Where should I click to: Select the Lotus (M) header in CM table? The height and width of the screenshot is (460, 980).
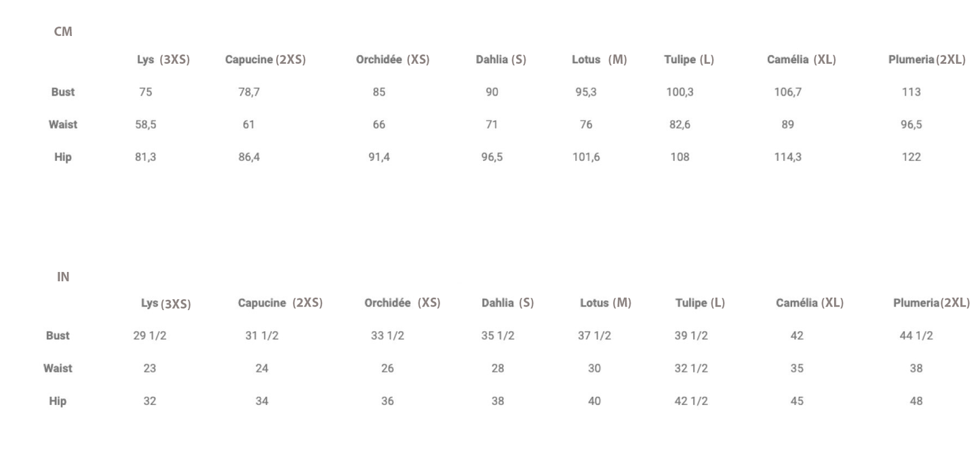click(x=599, y=60)
